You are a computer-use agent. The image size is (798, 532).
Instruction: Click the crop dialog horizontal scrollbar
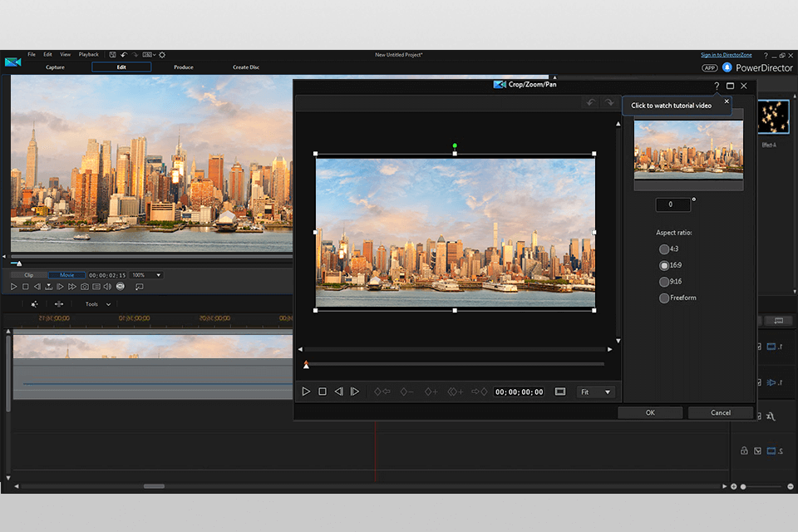455,349
